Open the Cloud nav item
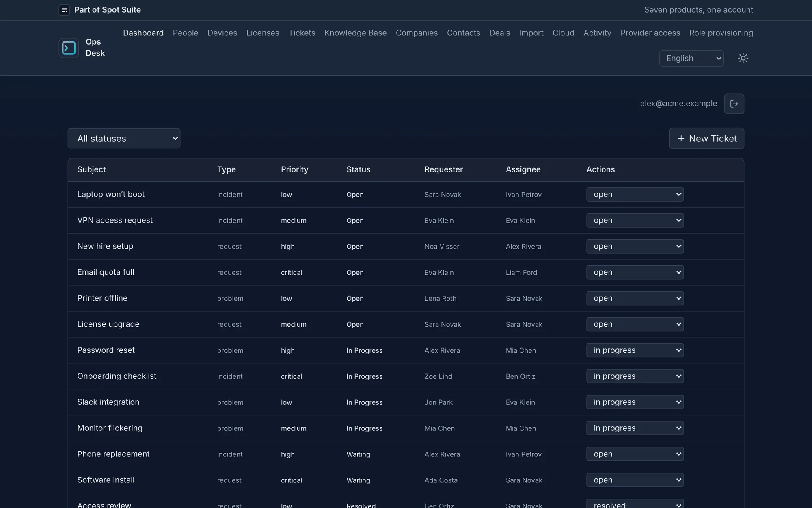This screenshot has width=812, height=508. pyautogui.click(x=564, y=33)
